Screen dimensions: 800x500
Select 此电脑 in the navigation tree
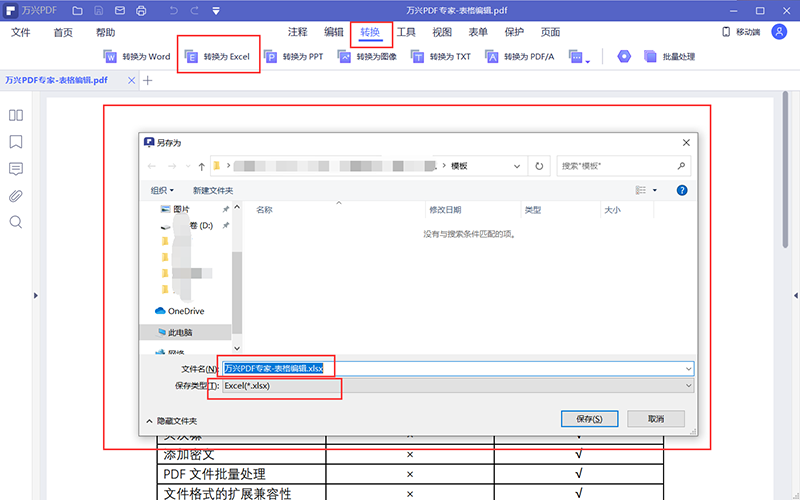[x=175, y=333]
